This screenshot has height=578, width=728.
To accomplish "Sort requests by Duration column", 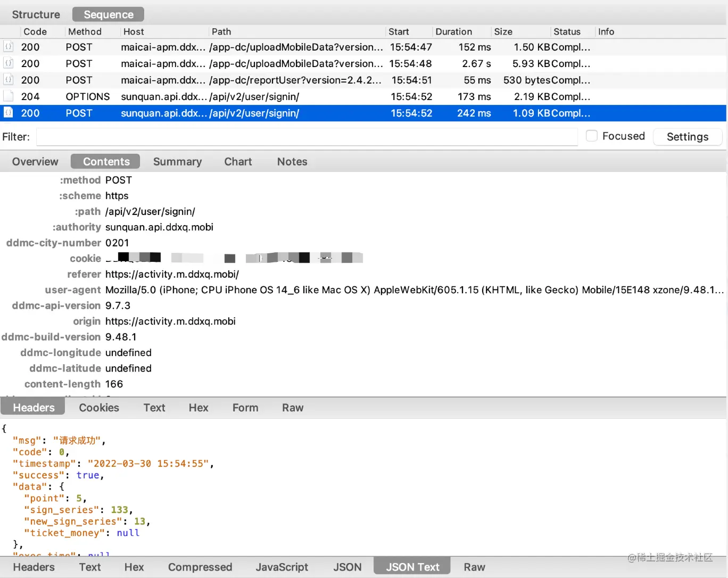I will [x=453, y=31].
